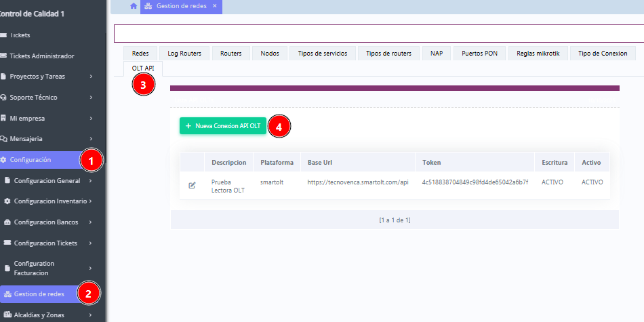Click the home icon in tab bar
This screenshot has height=322, width=644.
[x=134, y=6]
